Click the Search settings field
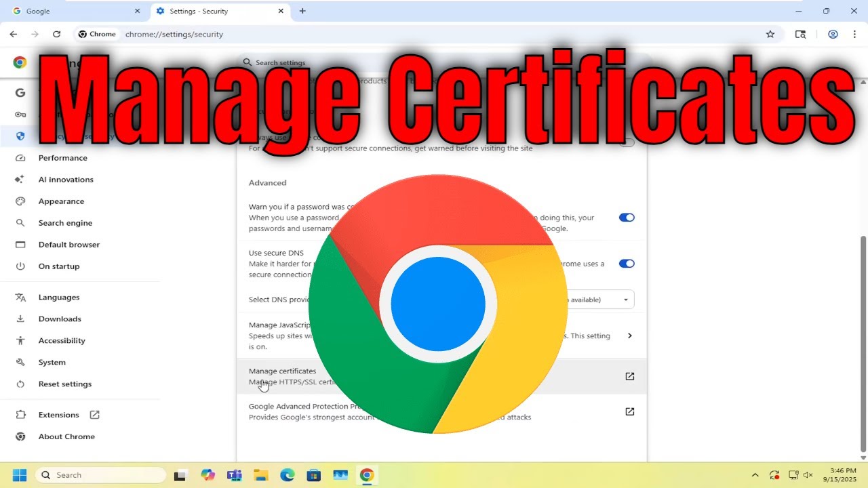Image resolution: width=868 pixels, height=488 pixels. coord(444,62)
